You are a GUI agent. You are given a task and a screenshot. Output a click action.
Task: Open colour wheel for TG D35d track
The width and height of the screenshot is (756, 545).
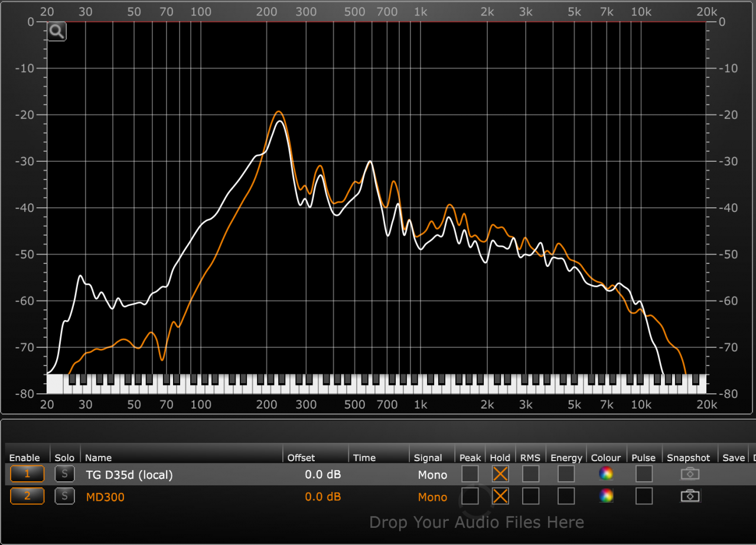pyautogui.click(x=606, y=474)
